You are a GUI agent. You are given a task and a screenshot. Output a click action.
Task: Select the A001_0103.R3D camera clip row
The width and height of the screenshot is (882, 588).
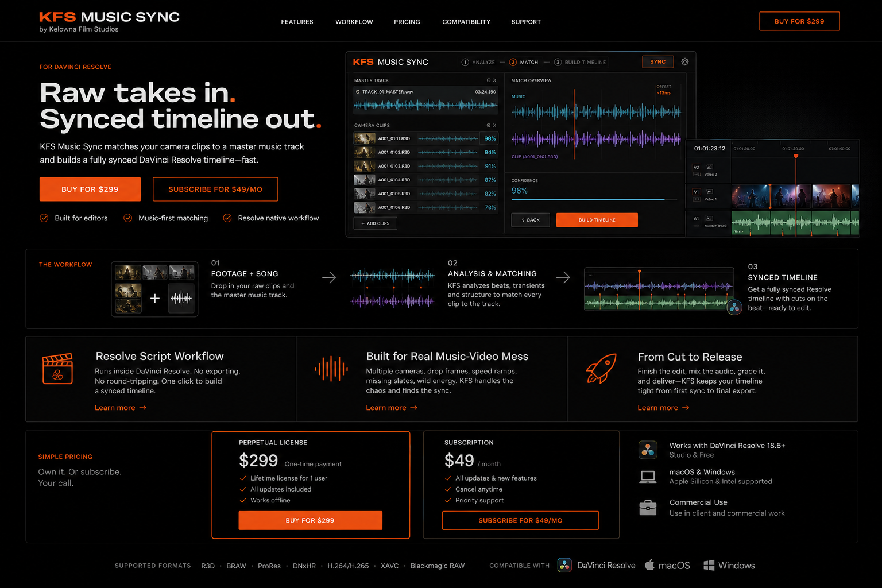point(425,166)
